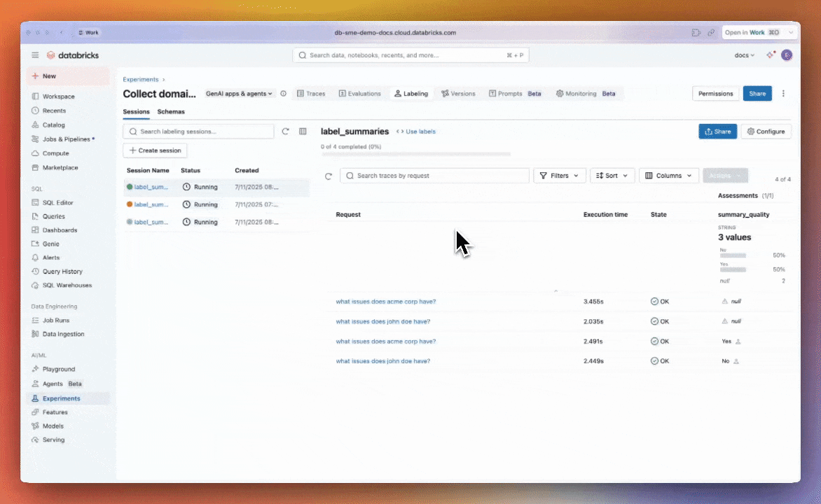This screenshot has height=504, width=821.
Task: Click the label_summaries session Share button
Action: click(718, 132)
